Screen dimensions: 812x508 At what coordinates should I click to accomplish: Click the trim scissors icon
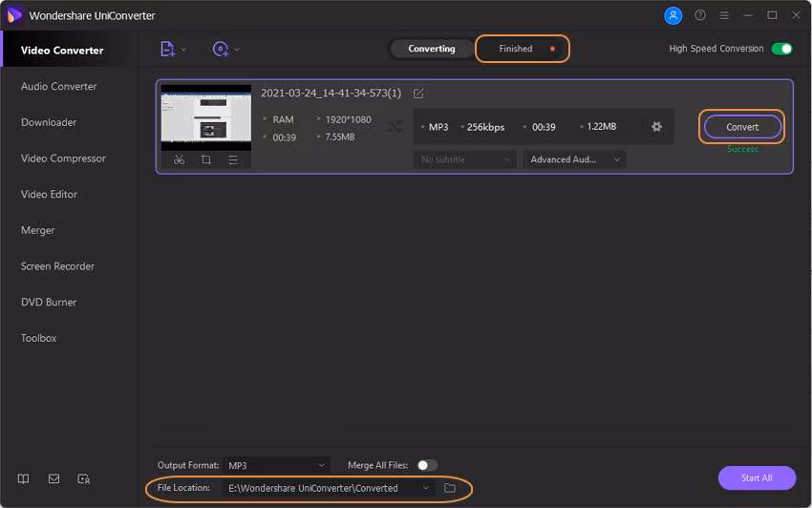(x=180, y=160)
